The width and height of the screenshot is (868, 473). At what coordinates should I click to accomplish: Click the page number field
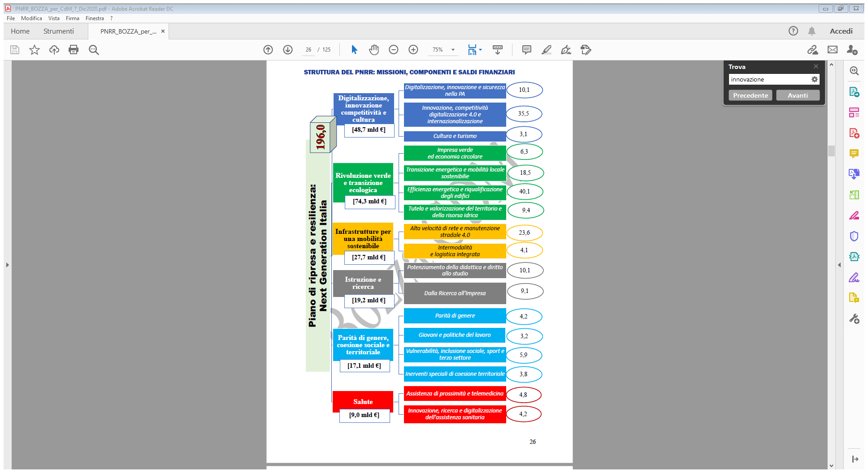click(308, 50)
